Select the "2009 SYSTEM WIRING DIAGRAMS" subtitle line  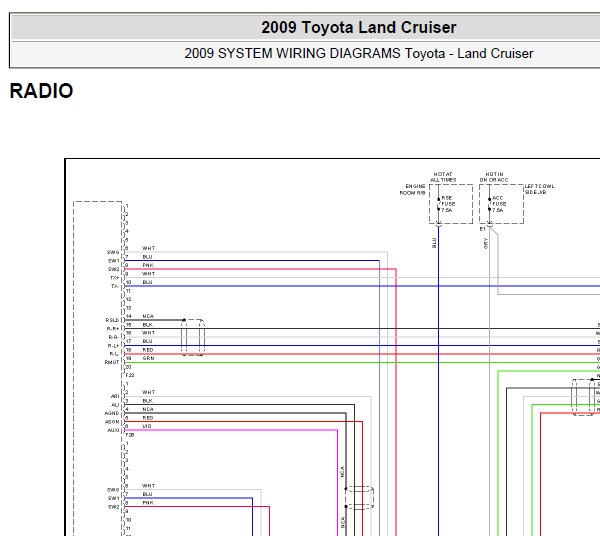coord(359,54)
